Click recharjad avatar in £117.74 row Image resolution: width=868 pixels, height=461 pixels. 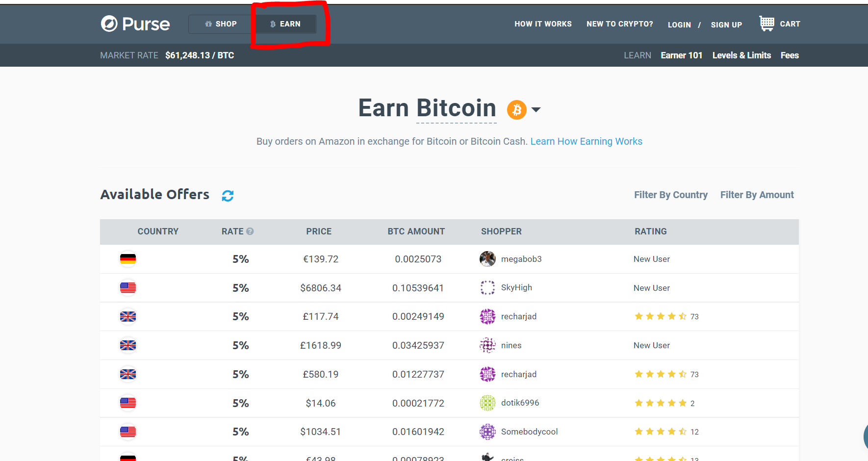point(487,316)
